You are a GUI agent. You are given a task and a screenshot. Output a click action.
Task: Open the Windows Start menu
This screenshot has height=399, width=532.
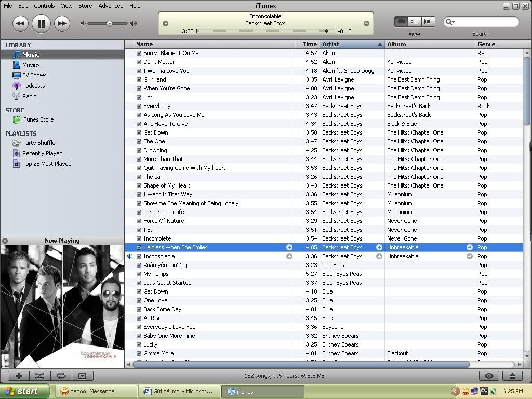[25, 391]
